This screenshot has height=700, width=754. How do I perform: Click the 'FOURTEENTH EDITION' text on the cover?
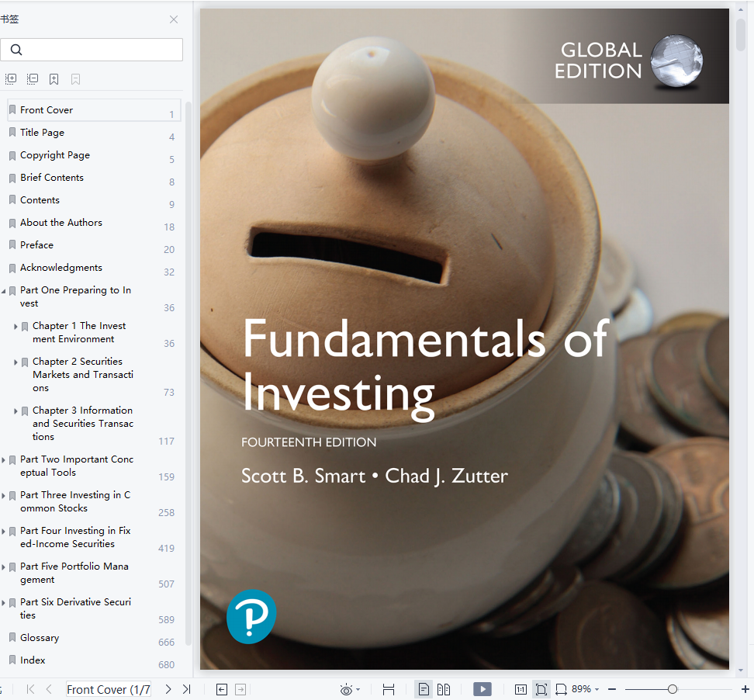309,442
